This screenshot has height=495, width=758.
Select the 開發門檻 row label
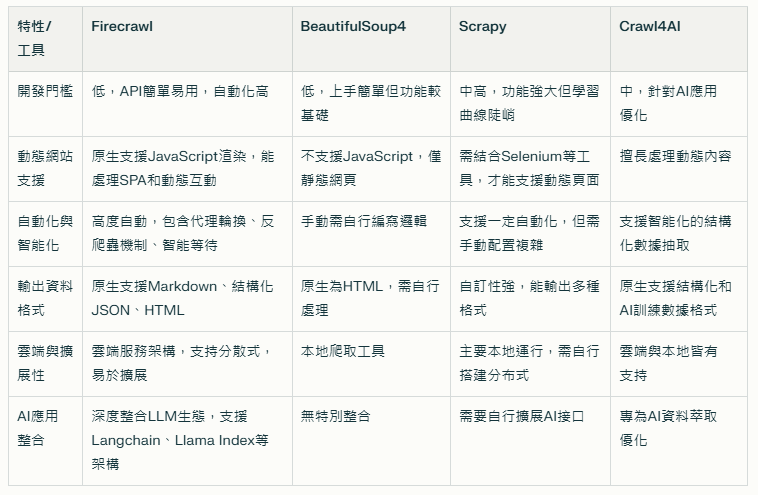45,91
